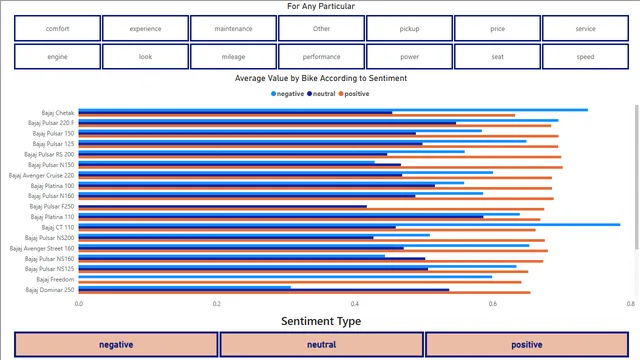Choose the speed slicer button
The width and height of the screenshot is (640, 360).
coord(585,57)
